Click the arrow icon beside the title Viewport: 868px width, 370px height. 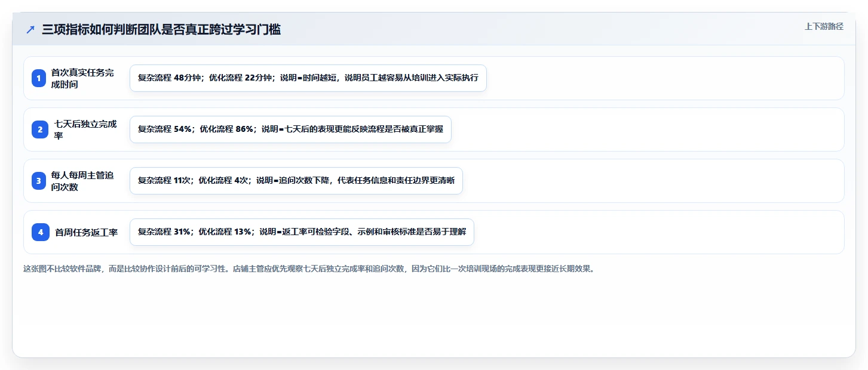[x=30, y=29]
